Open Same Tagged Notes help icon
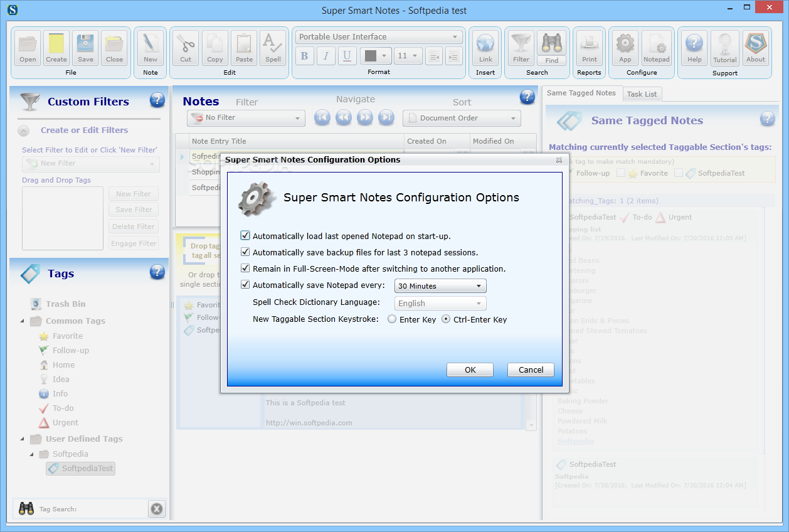 (768, 119)
